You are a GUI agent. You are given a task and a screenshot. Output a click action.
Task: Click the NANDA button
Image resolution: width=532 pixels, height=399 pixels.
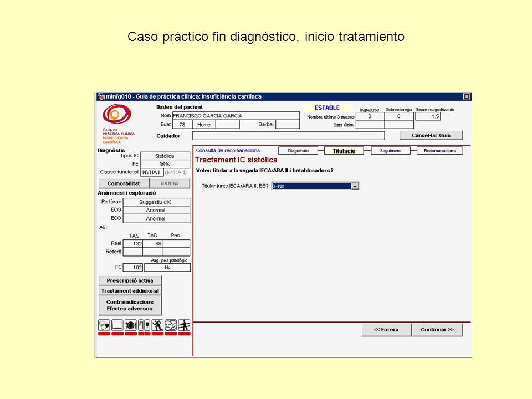(170, 183)
